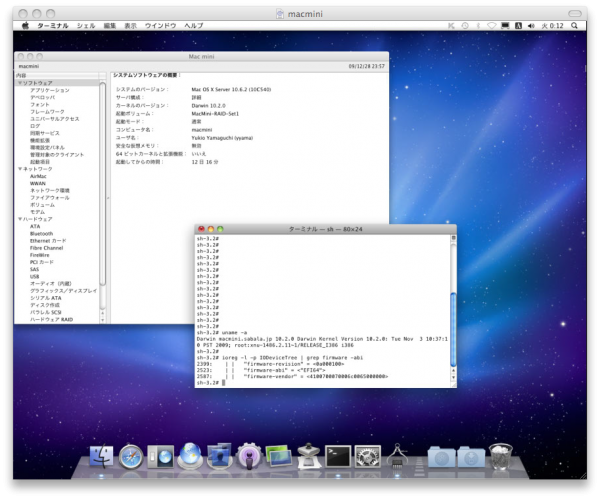Open the Trash in the Dock
Screen dimensions: 600x499
(x=501, y=456)
